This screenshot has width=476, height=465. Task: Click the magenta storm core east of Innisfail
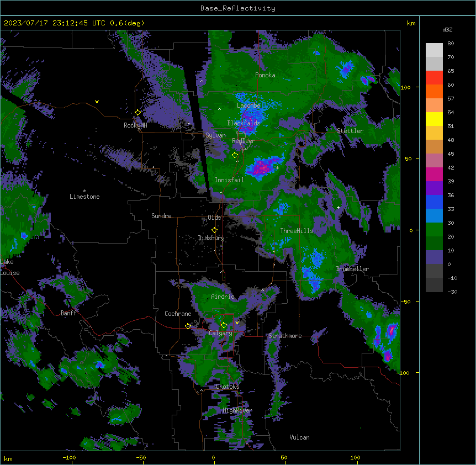pyautogui.click(x=262, y=167)
